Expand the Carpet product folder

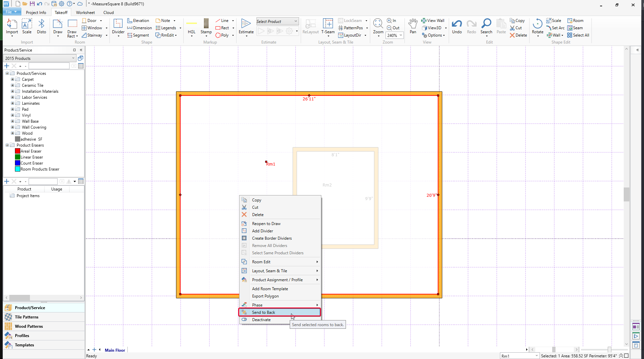(12, 79)
